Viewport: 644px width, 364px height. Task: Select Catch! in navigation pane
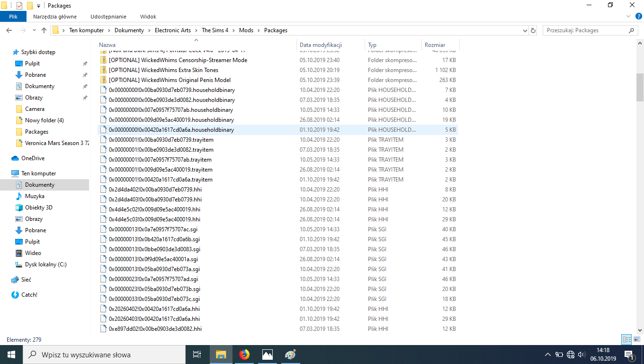pos(29,295)
